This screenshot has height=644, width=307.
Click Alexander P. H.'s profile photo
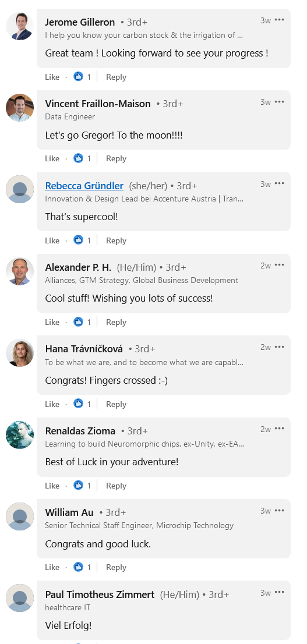[20, 271]
